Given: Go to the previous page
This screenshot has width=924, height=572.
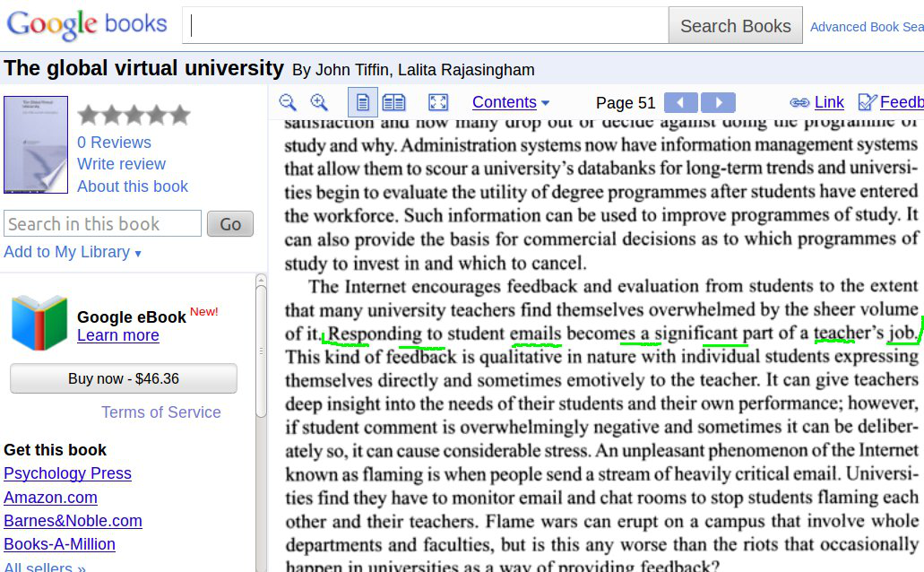Looking at the screenshot, I should (x=681, y=103).
